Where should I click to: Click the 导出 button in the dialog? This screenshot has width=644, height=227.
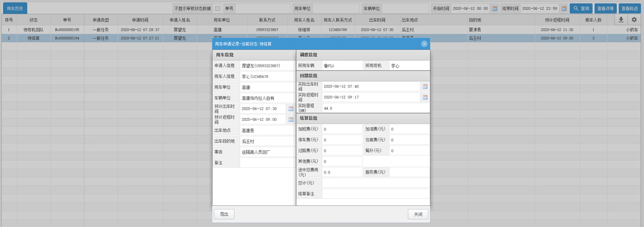pos(224,214)
